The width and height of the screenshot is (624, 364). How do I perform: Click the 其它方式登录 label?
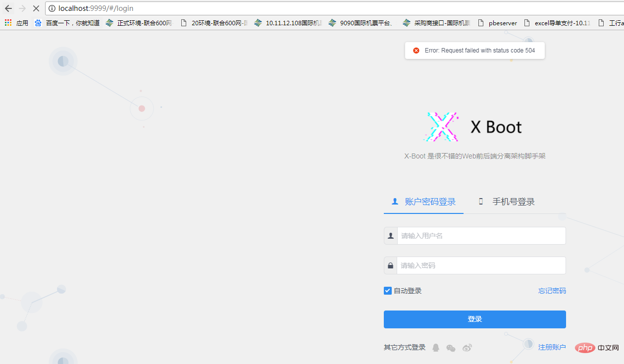click(x=405, y=347)
